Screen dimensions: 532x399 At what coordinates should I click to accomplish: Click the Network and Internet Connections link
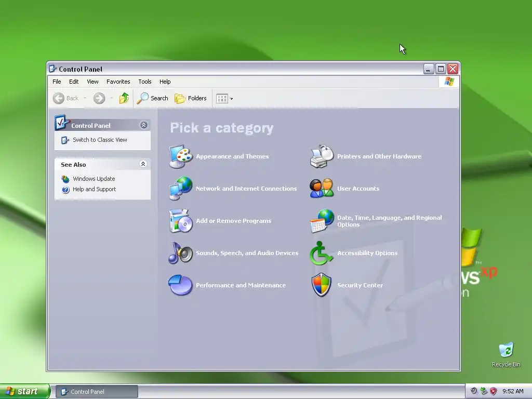point(246,189)
